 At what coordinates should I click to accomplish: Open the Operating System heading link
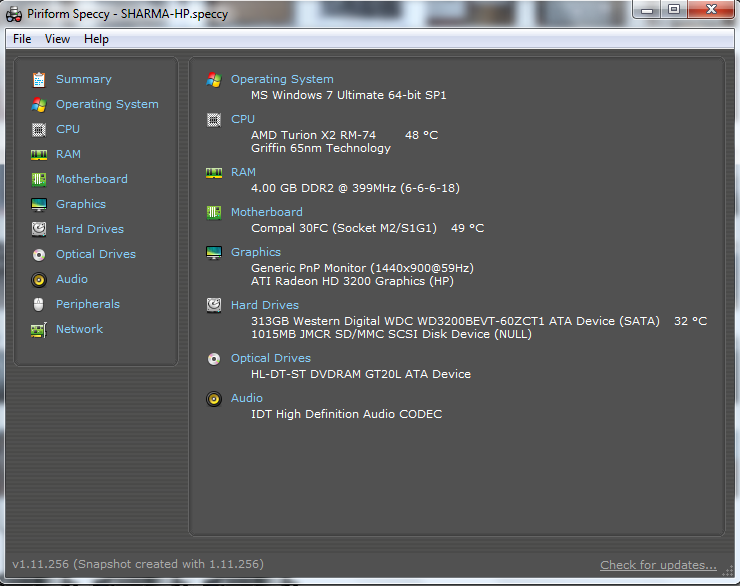coord(282,79)
